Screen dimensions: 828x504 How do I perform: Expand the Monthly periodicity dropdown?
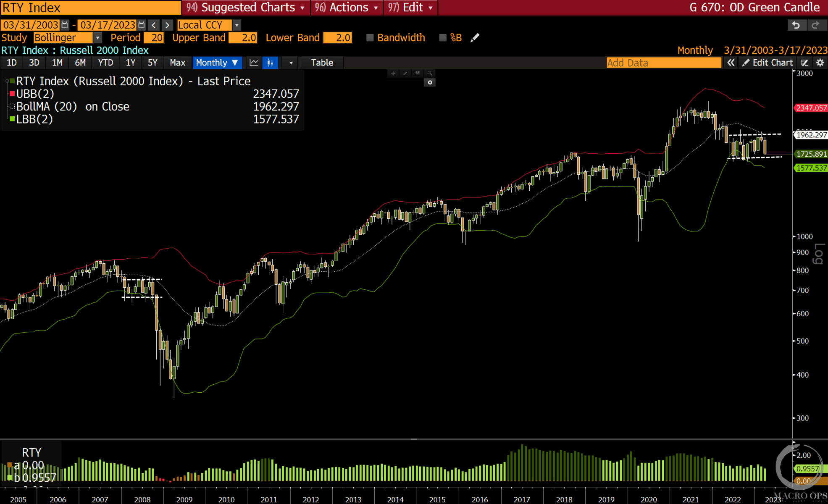(x=217, y=63)
